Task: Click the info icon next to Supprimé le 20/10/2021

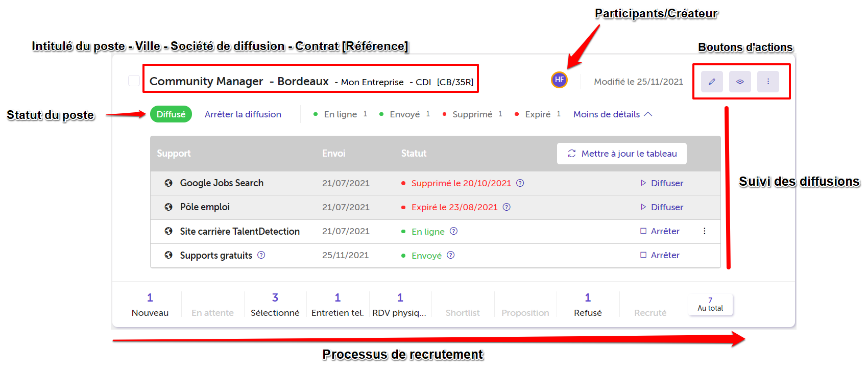Action: 520,183
